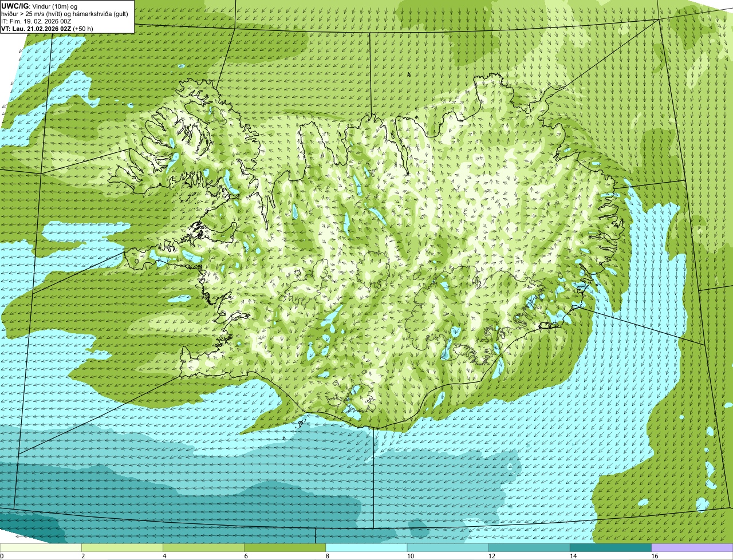Click the purple above-16 m/s legend swatch

[x=692, y=547]
